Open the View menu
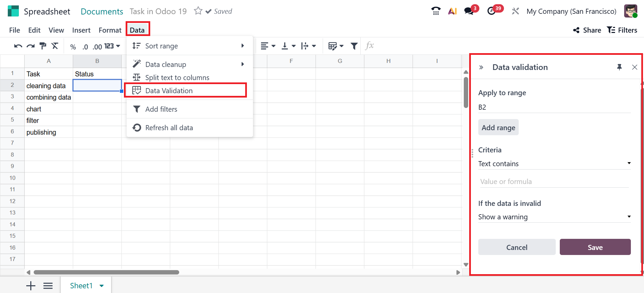 click(56, 30)
